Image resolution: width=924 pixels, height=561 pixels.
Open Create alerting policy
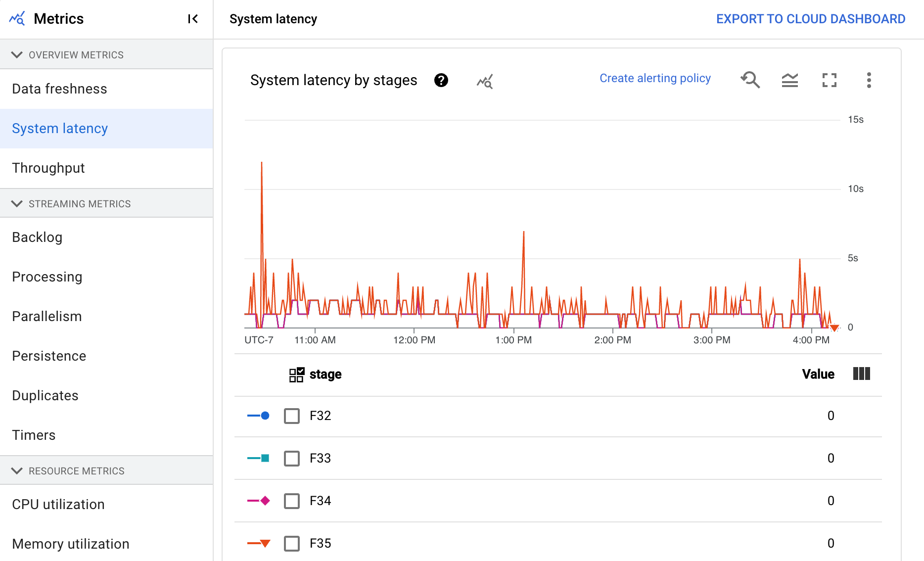pyautogui.click(x=655, y=78)
